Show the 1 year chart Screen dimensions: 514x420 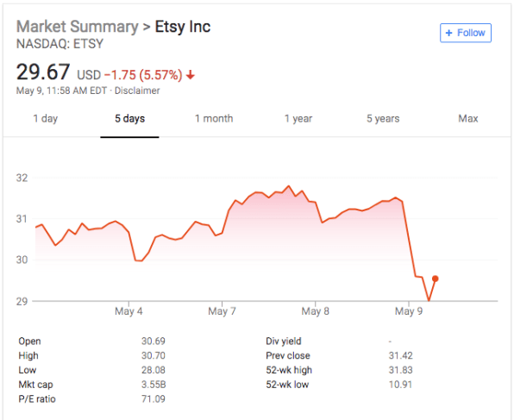click(298, 118)
